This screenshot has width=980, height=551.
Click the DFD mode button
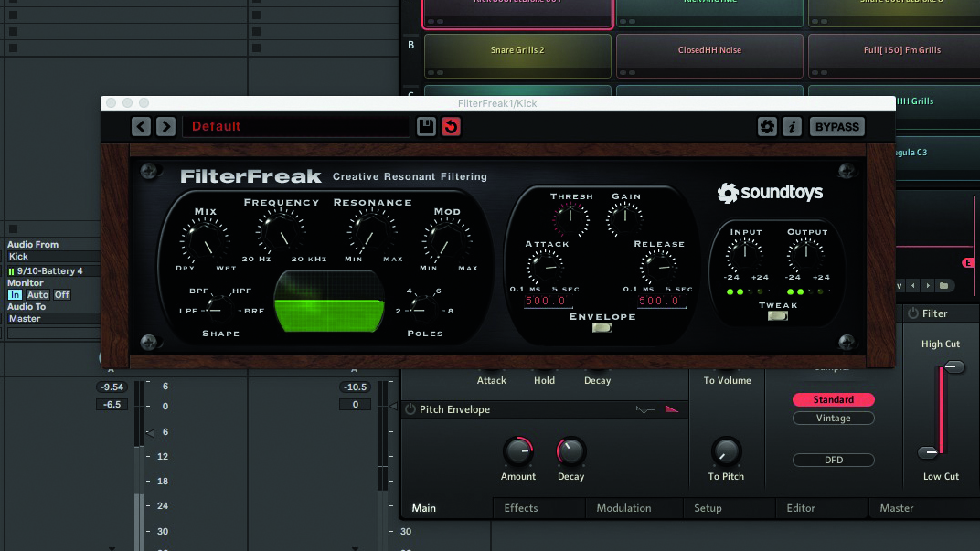click(x=833, y=460)
